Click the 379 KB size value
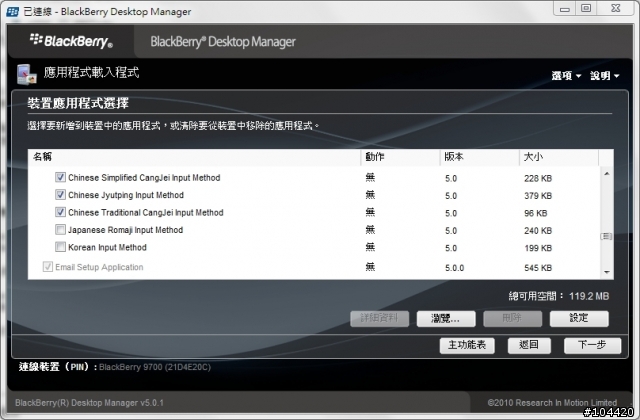Screen dimensions: 640x420 [538, 196]
